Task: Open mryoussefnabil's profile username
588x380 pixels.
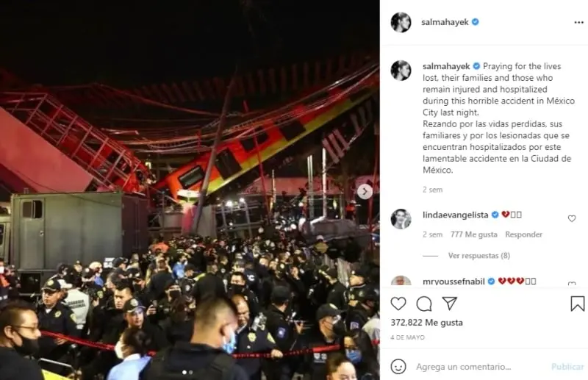Action: click(453, 282)
